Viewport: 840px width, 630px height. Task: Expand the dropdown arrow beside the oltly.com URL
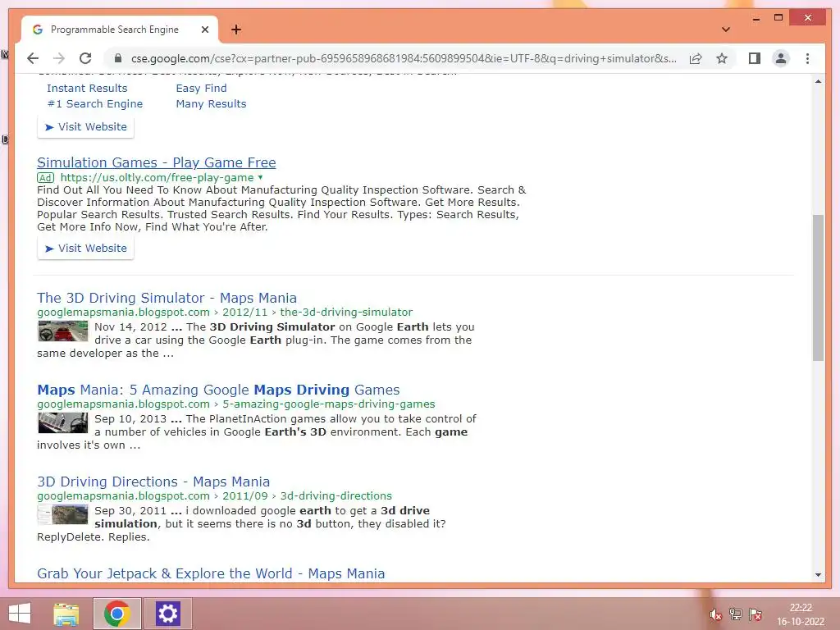pyautogui.click(x=260, y=177)
